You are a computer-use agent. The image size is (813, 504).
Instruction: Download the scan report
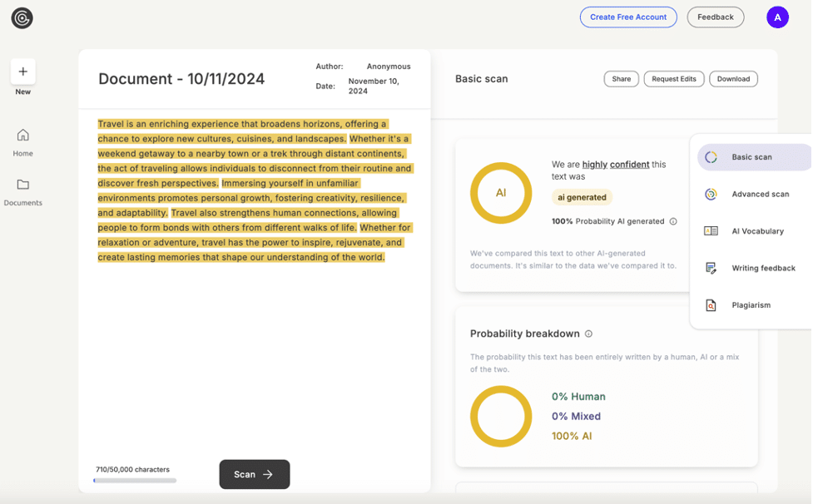point(733,78)
